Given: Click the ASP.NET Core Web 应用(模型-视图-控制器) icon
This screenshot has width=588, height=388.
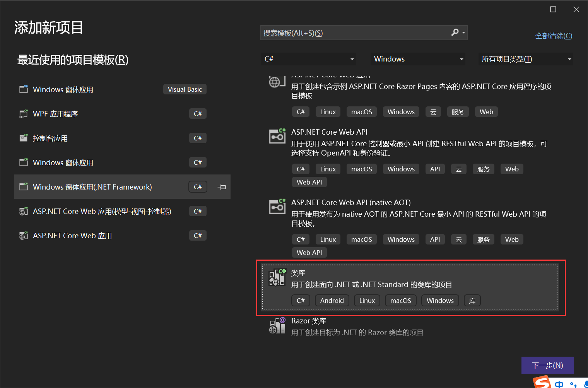Looking at the screenshot, I should click(x=24, y=211).
